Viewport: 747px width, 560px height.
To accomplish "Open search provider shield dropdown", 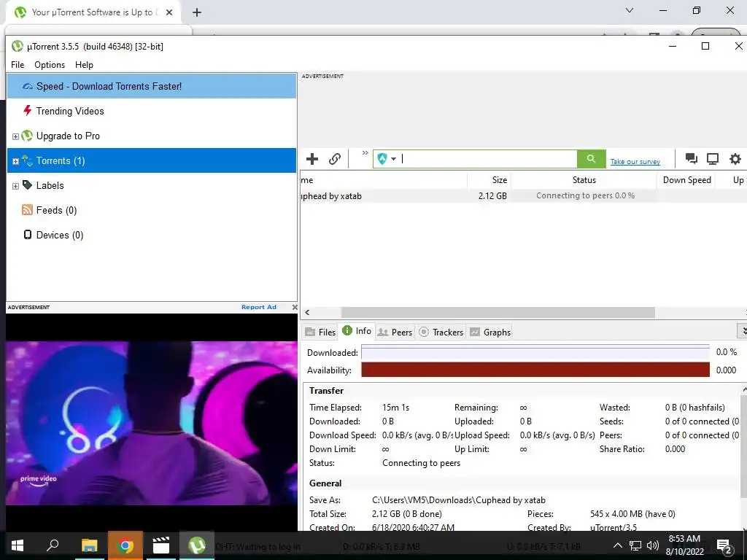I will click(x=387, y=159).
